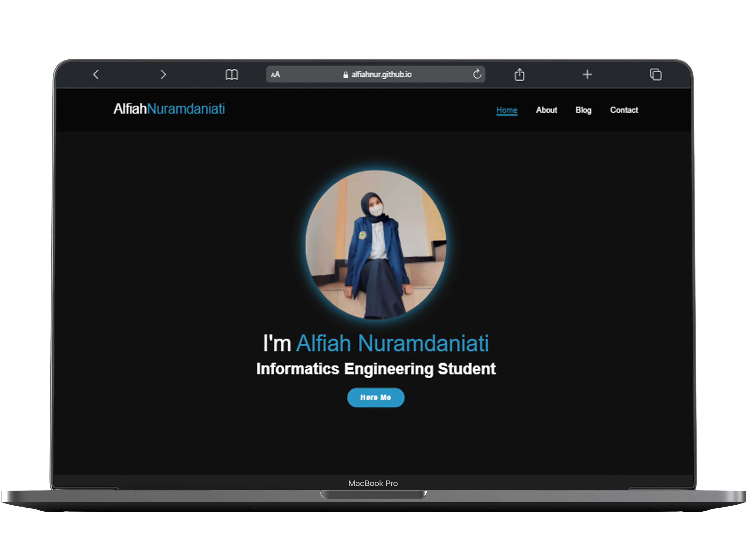747x560 pixels.
Task: Open the AA reader text settings
Action: (275, 75)
